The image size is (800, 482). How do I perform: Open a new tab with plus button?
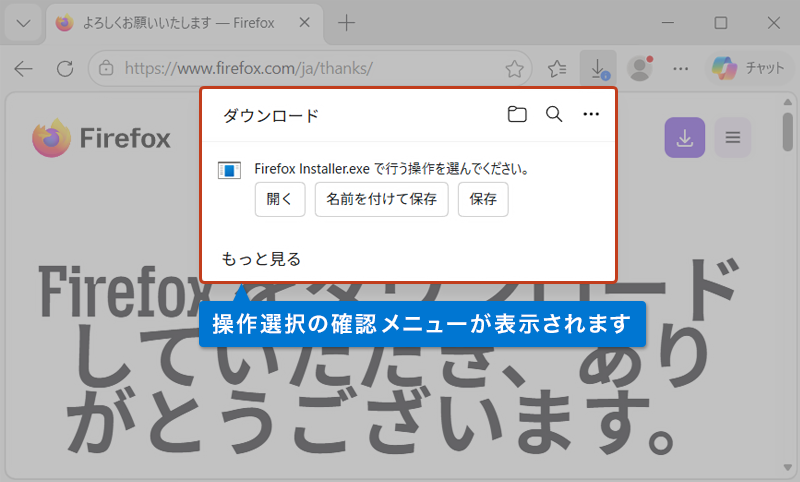346,23
